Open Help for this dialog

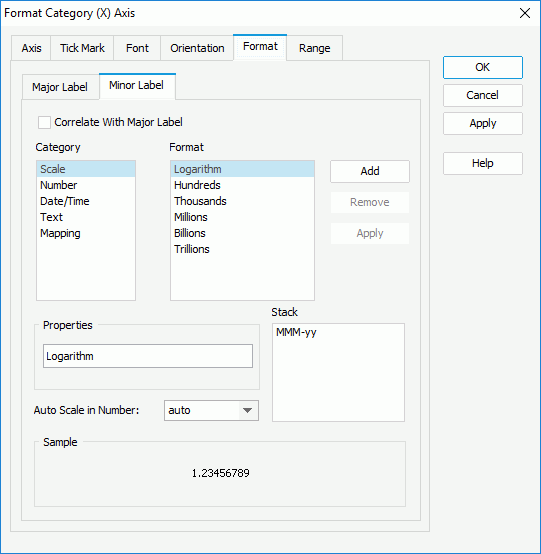(x=483, y=163)
